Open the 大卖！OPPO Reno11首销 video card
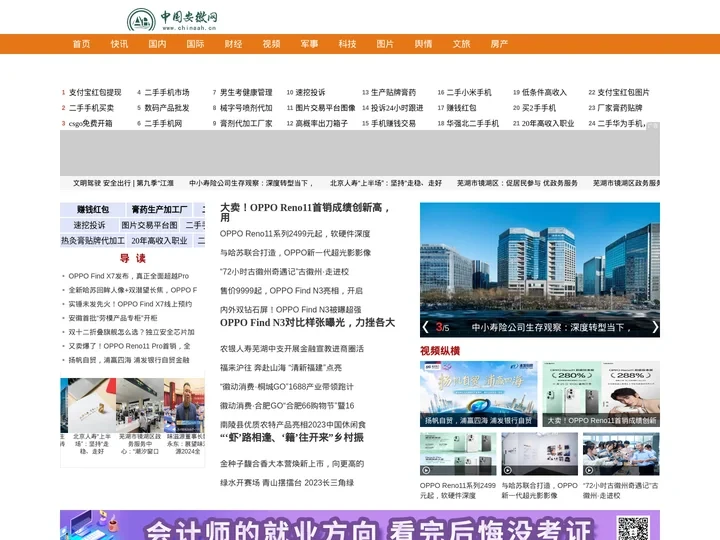 pos(601,394)
